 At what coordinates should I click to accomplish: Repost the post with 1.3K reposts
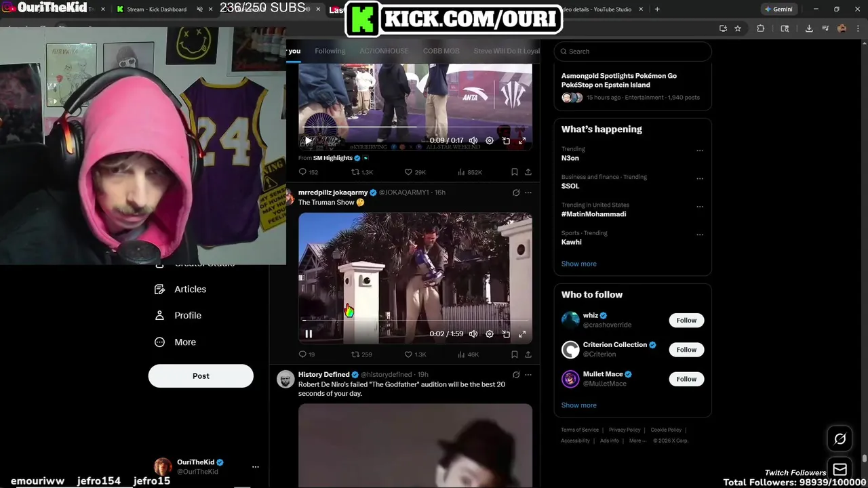click(362, 172)
